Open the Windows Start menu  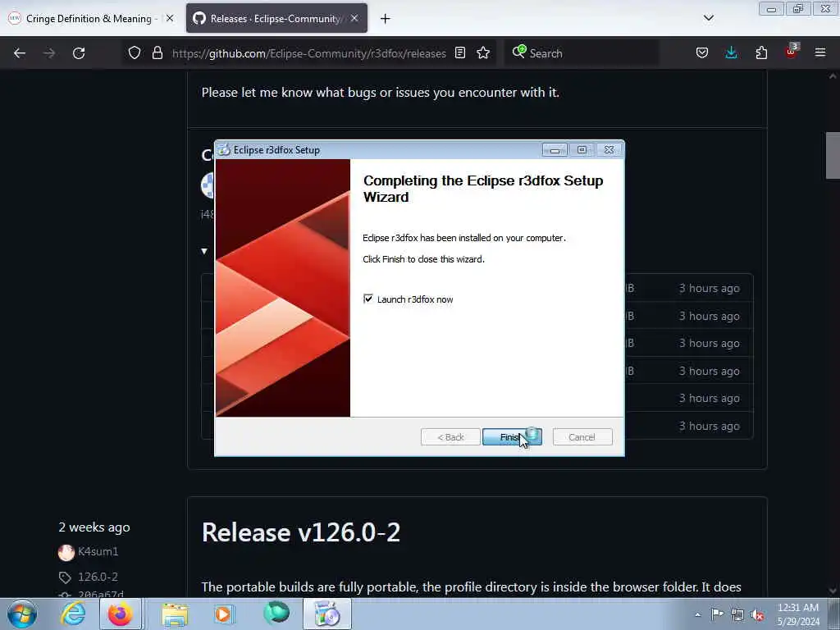click(x=22, y=614)
